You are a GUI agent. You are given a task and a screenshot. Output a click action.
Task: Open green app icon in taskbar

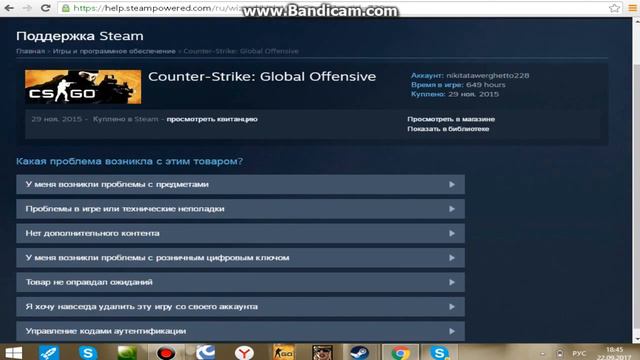[x=127, y=353]
